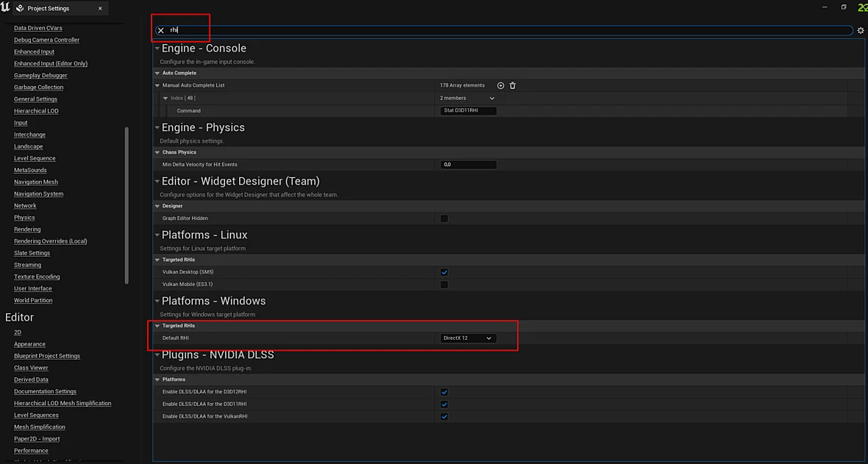Uncheck Vulkan Desktop (SM5) checkbox

tap(444, 272)
